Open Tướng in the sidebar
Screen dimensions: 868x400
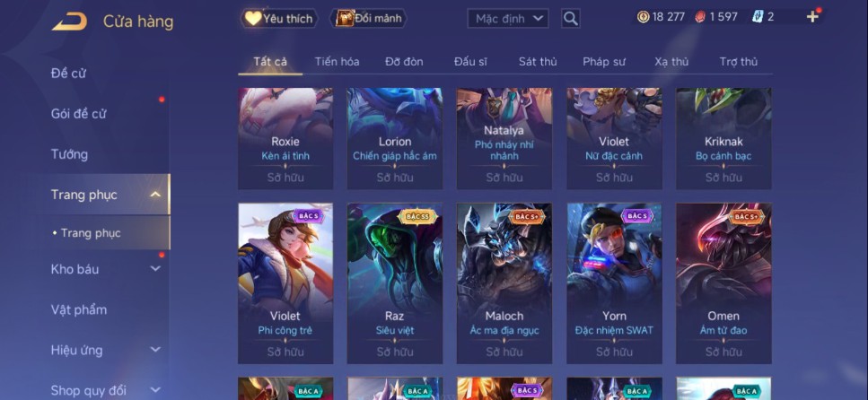69,153
